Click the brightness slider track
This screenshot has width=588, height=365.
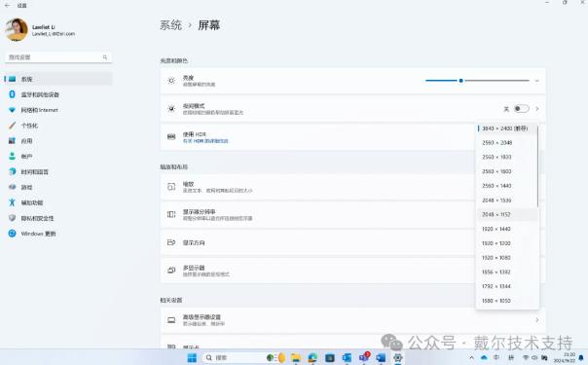[x=477, y=81]
